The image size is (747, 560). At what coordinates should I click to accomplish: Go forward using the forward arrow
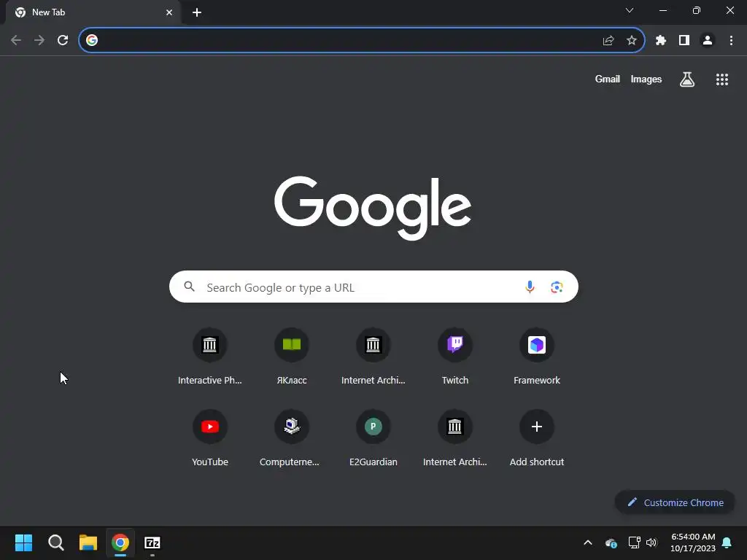coord(39,41)
